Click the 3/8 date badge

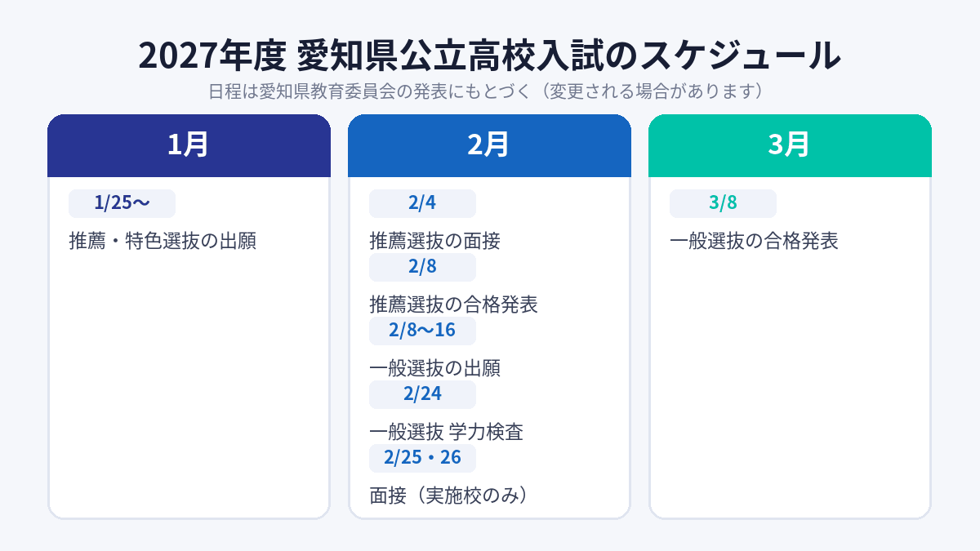pos(723,203)
